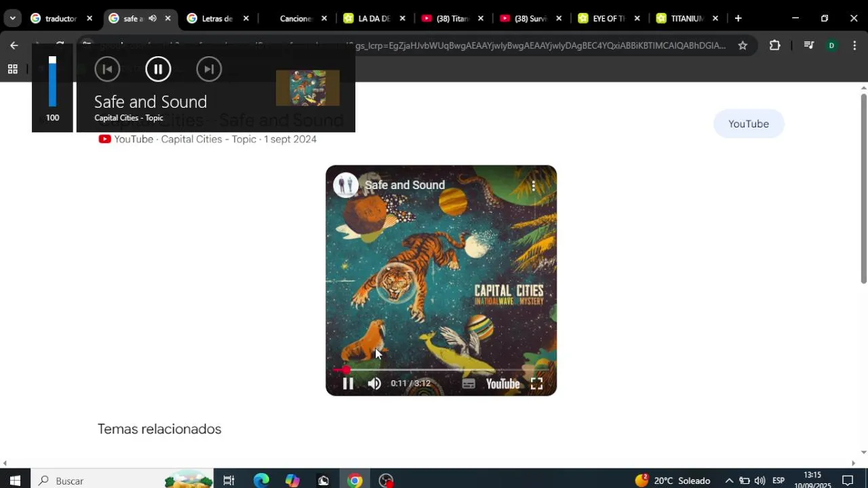Open the tab search dropdown arrow
The image size is (868, 488).
12,18
